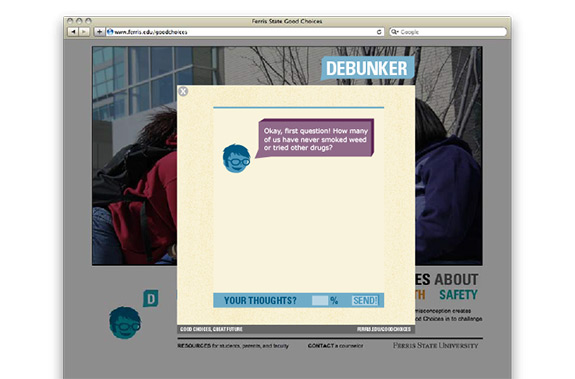Click the browser back arrow

coord(73,32)
